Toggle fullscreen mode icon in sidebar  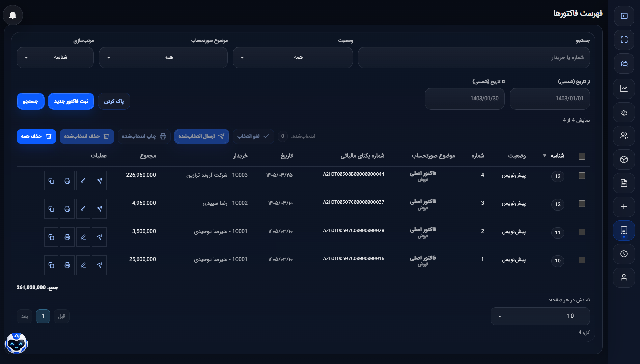(624, 39)
